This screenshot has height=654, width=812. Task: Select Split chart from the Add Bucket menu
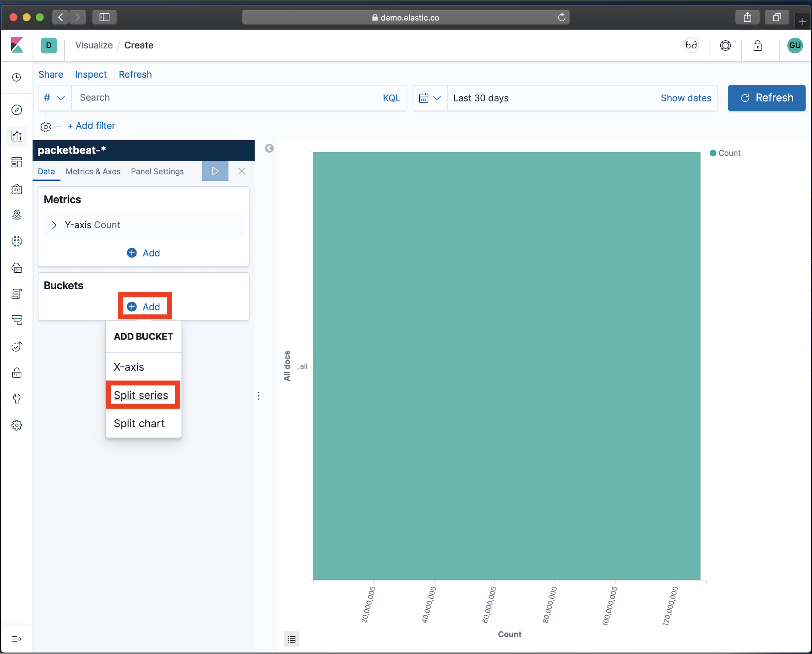coord(139,423)
